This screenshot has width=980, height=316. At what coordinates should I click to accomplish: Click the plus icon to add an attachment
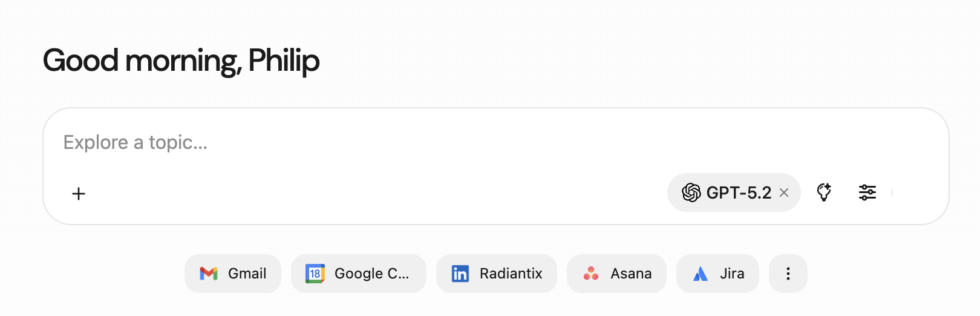(79, 194)
